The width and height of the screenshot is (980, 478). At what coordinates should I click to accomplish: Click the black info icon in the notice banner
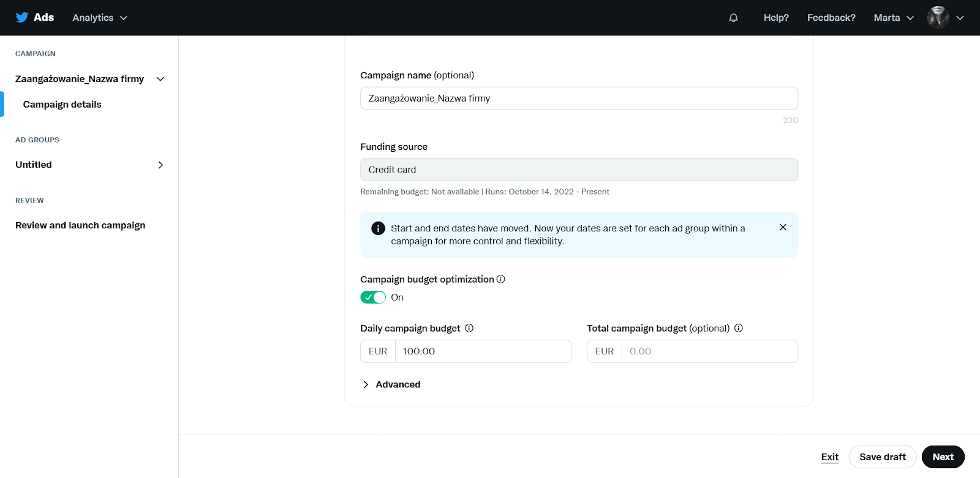[x=379, y=228]
